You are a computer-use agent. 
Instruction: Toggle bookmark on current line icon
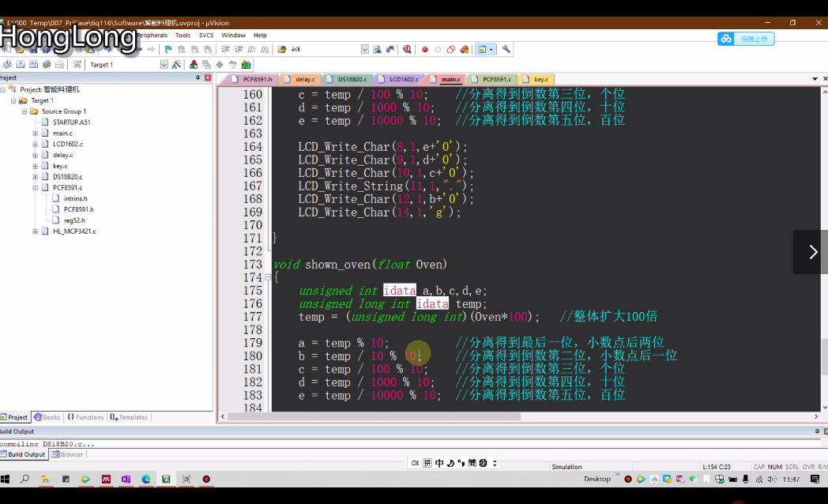168,49
